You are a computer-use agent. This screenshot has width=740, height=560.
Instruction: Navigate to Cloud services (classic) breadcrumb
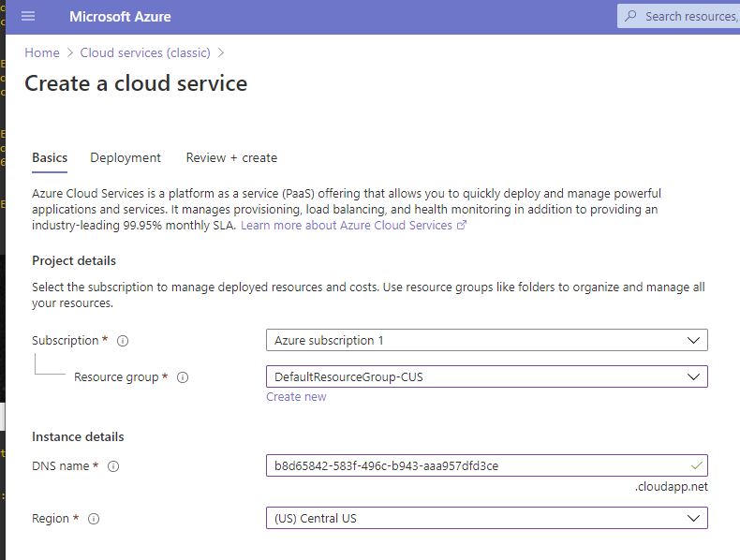click(x=145, y=53)
